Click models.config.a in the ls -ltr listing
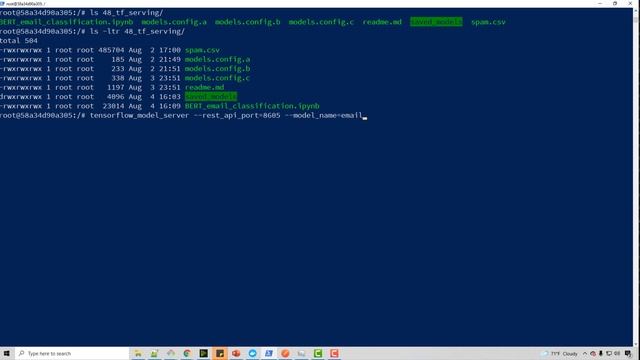 (x=218, y=59)
